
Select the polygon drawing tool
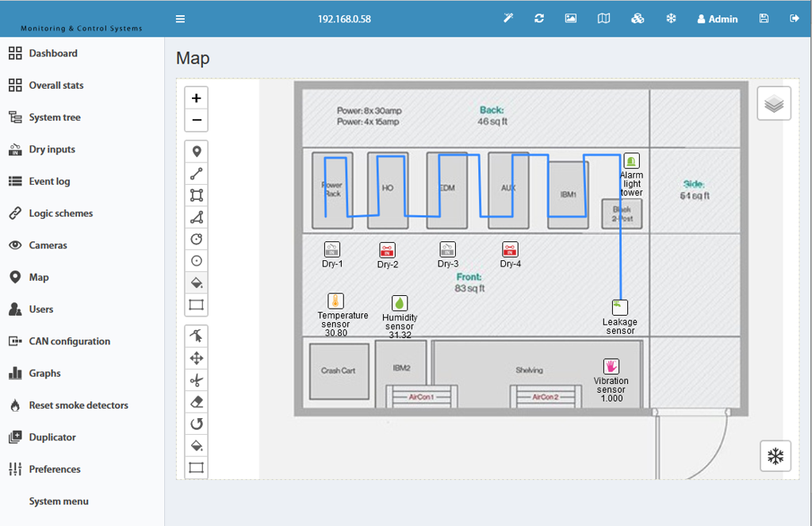(197, 217)
